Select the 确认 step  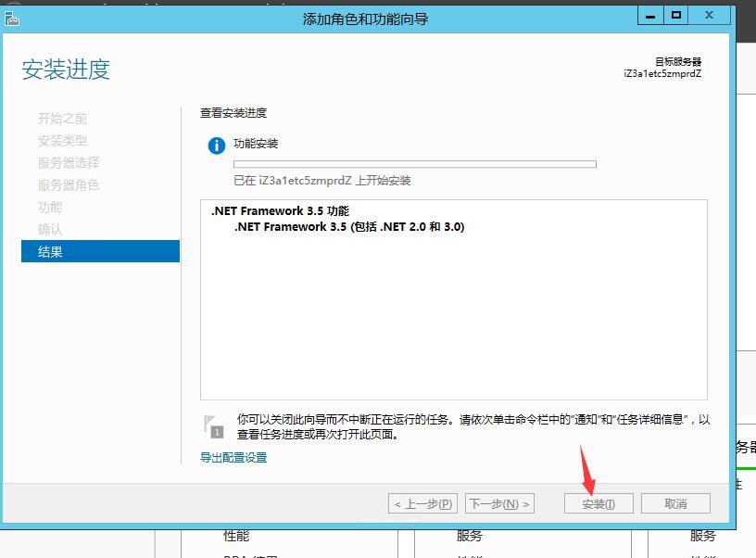point(50,230)
